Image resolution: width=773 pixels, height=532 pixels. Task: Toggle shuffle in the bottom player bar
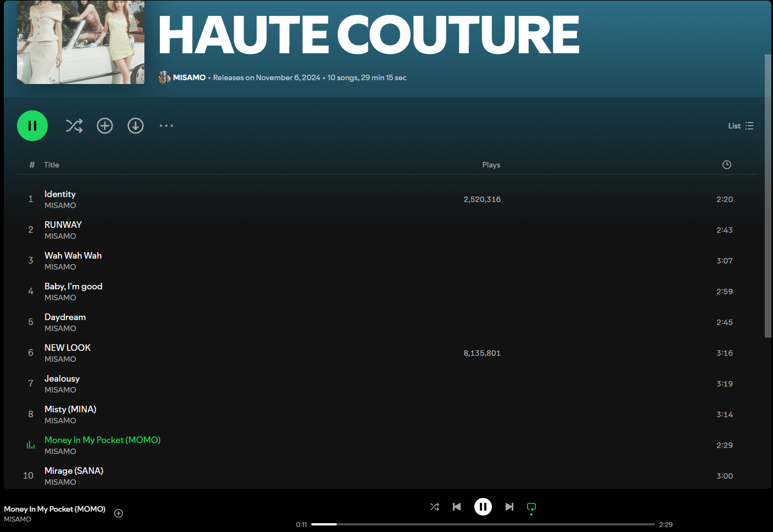[434, 507]
